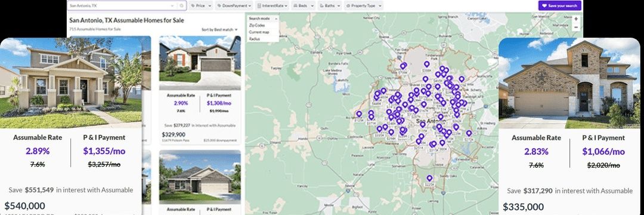Click the magnifier search icon
Viewport: 644px width, 215px height.
(181, 6)
